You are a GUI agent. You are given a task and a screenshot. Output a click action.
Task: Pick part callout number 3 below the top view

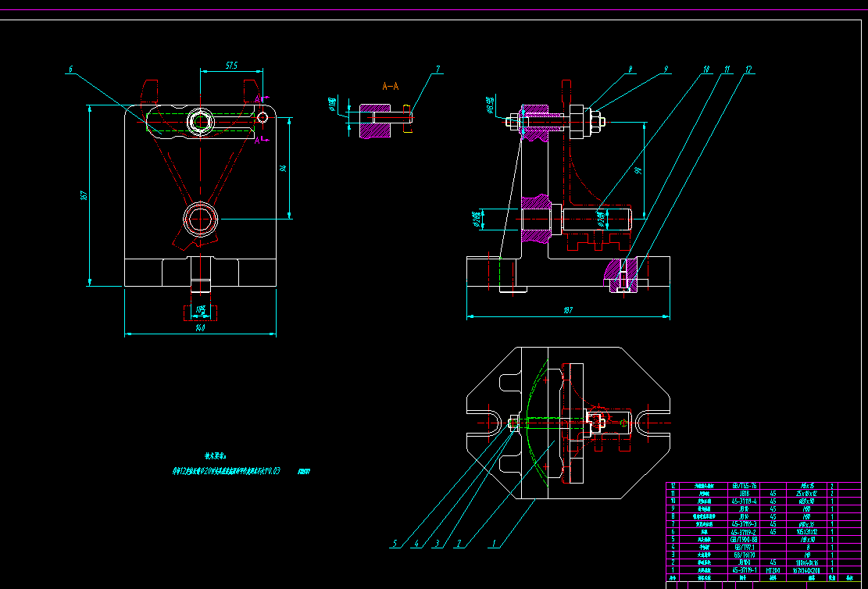point(438,544)
